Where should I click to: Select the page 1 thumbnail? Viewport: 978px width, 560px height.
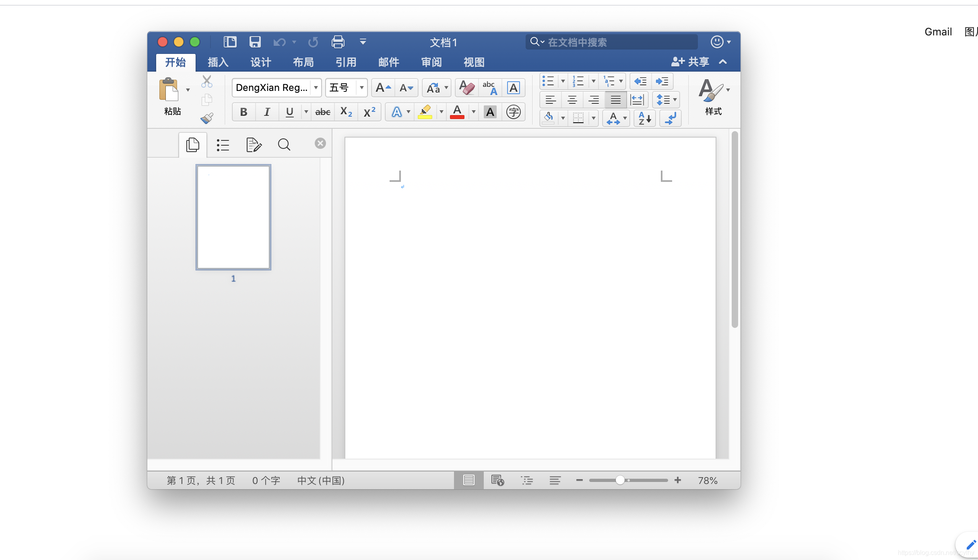tap(233, 217)
